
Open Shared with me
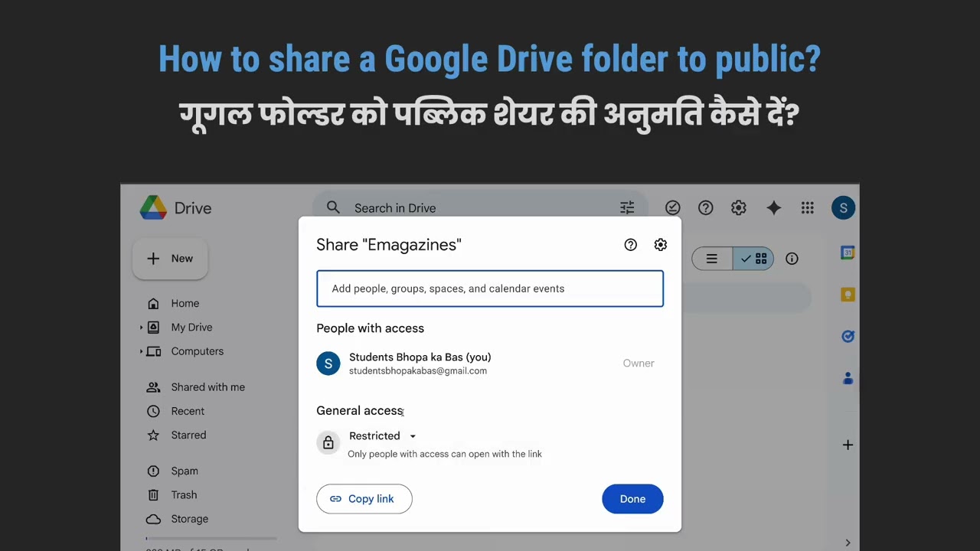(207, 387)
